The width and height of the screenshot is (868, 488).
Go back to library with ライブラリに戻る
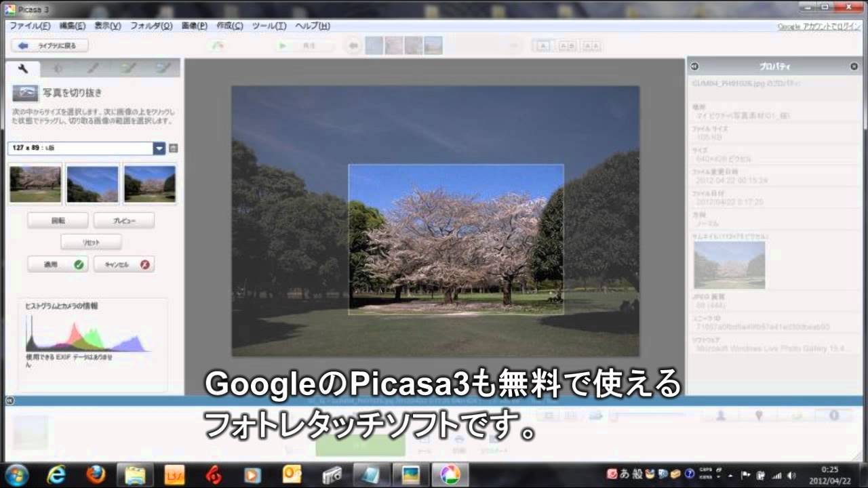50,46
